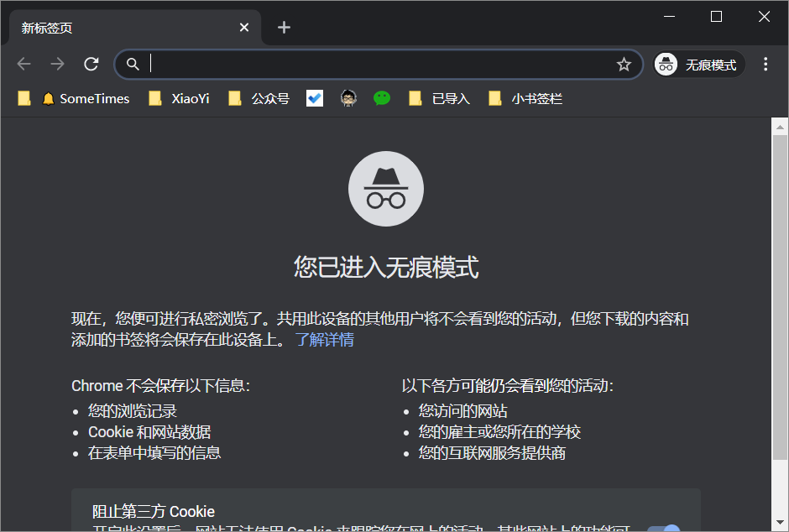The height and width of the screenshot is (532, 789).
Task: Open the blue checkmark bookmark
Action: pyautogui.click(x=315, y=98)
